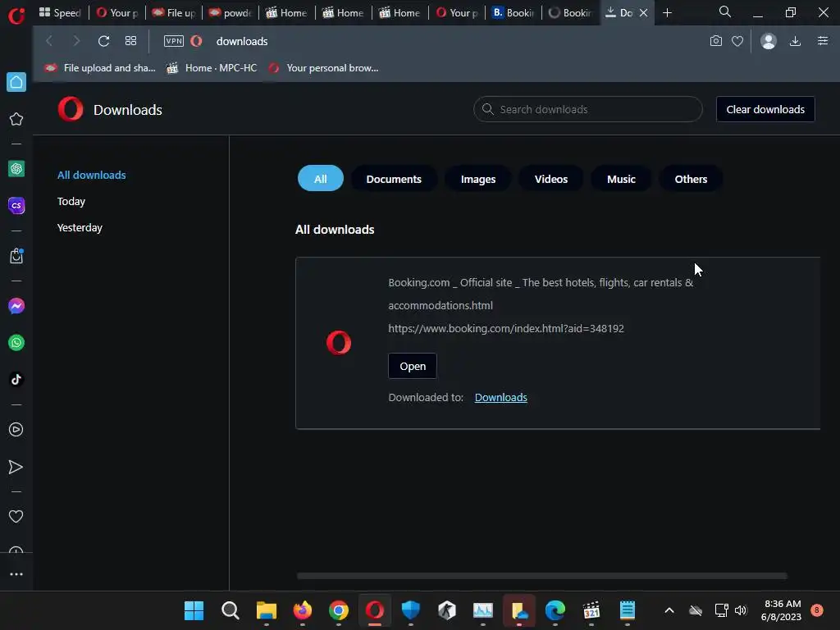This screenshot has width=840, height=630.
Task: Search tabs with magnifier icon
Action: pos(725,11)
